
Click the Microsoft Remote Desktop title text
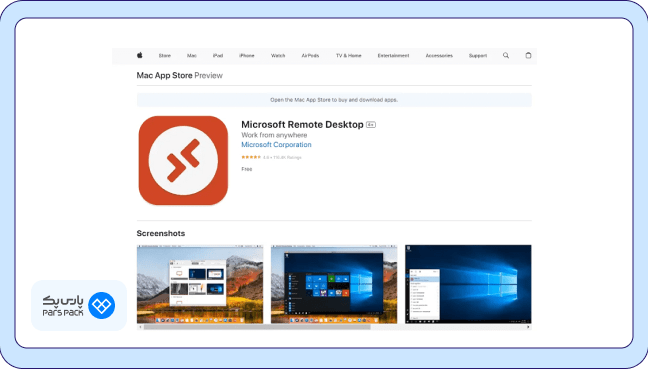click(302, 124)
